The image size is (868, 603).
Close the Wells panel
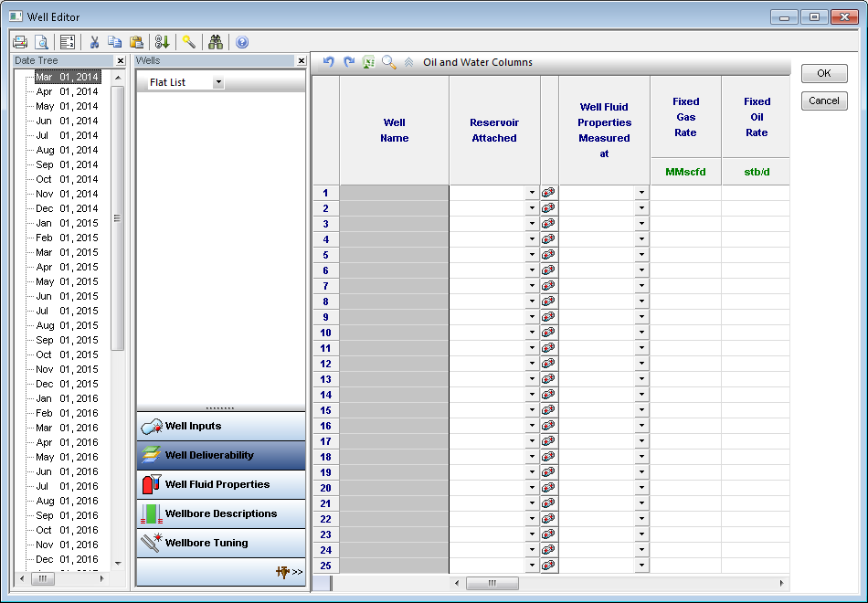click(302, 60)
